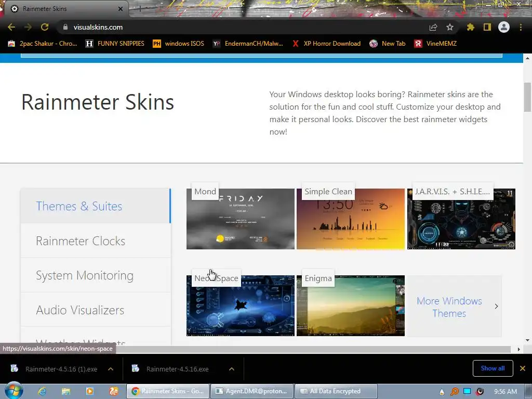Click the 9:56 AM system clock
This screenshot has width=532, height=399.
pos(506,392)
